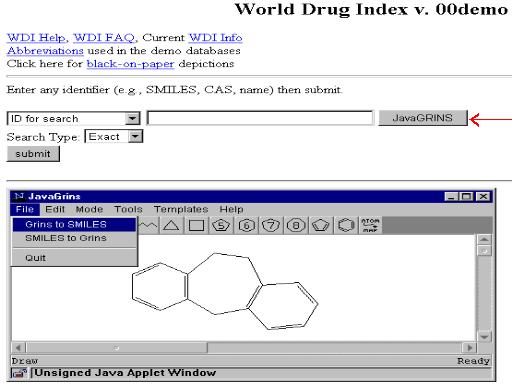Viewport: 512px width, 384px height.
Task: Choose the 8-membered ring template
Action: point(296,225)
